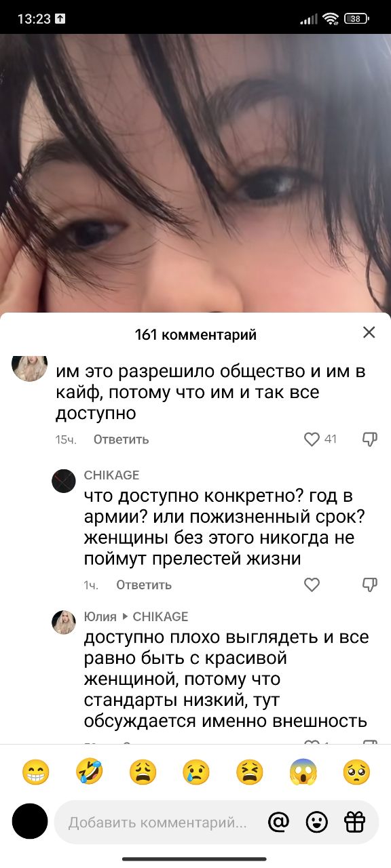Screen dimensions: 391x868
Task: Like CHIKAGE's comment with heart icon
Action: tap(312, 585)
